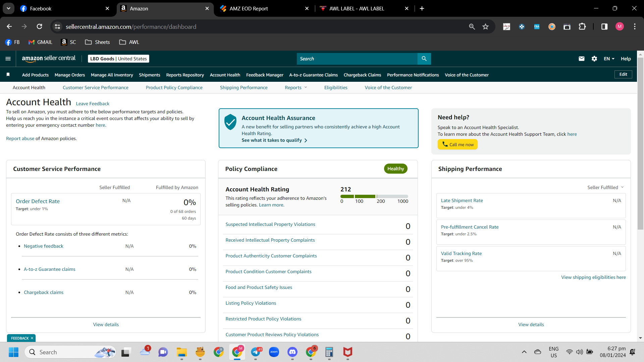Open the Leave Feedback link
The width and height of the screenshot is (644, 362).
tap(93, 104)
